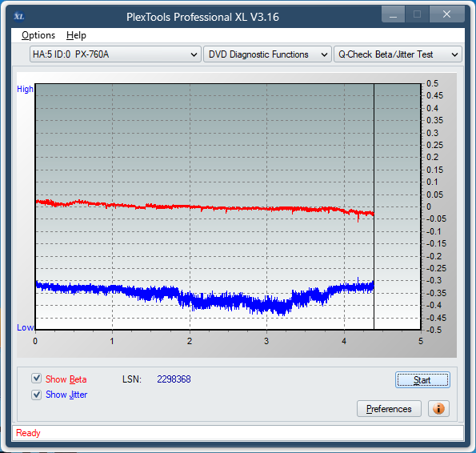Open the Q-Check Beta/Jitter Test dropdown
This screenshot has height=453, width=476.
(x=398, y=54)
